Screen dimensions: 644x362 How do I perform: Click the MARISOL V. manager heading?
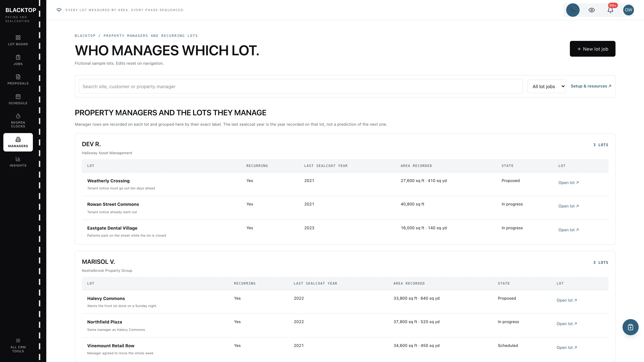pyautogui.click(x=98, y=262)
